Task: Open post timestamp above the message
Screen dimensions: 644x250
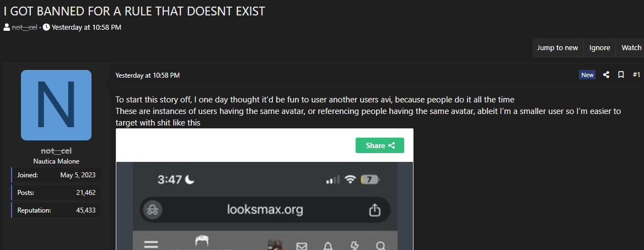Action: click(147, 75)
